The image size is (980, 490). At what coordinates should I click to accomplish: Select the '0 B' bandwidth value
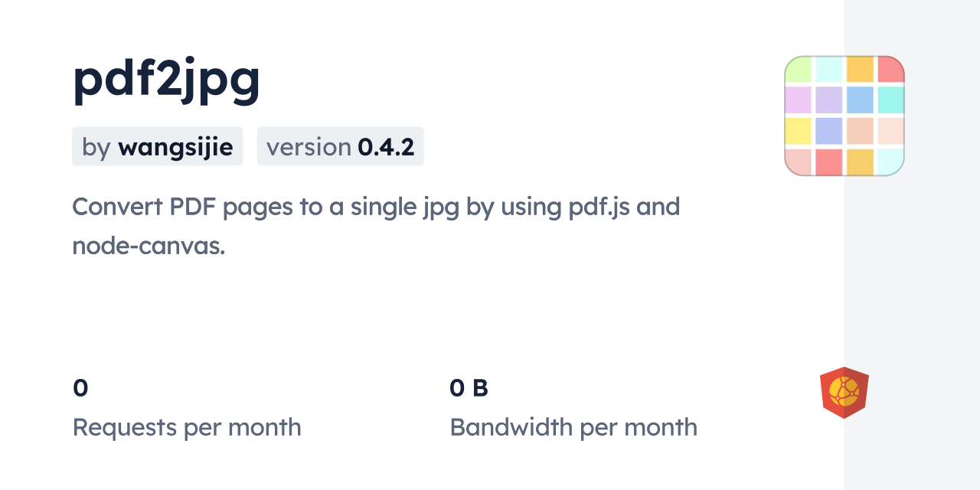tap(469, 388)
